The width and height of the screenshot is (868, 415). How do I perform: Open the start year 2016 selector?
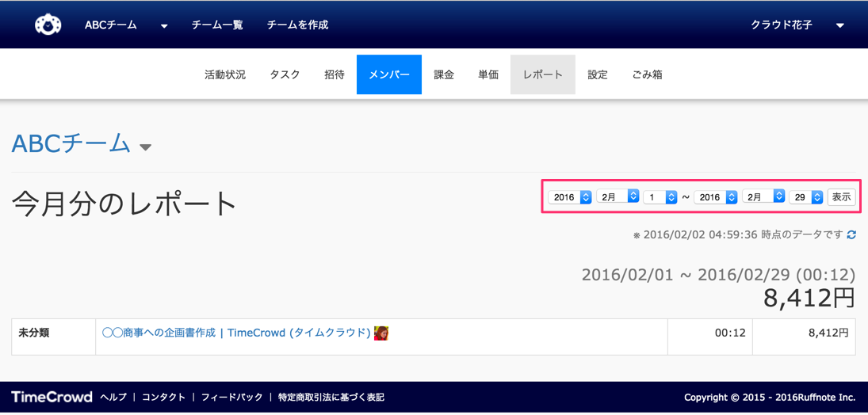pyautogui.click(x=570, y=197)
